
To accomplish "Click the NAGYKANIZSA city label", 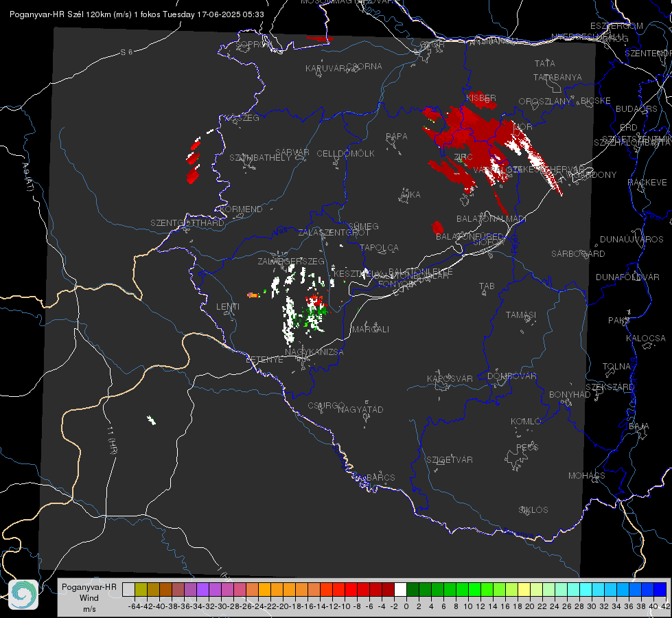I will click(314, 352).
